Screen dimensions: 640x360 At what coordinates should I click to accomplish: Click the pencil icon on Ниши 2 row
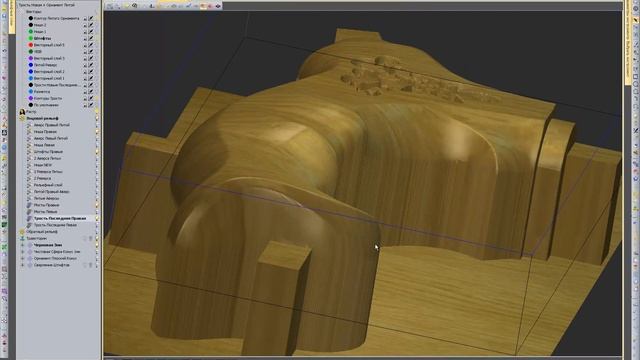point(91,25)
